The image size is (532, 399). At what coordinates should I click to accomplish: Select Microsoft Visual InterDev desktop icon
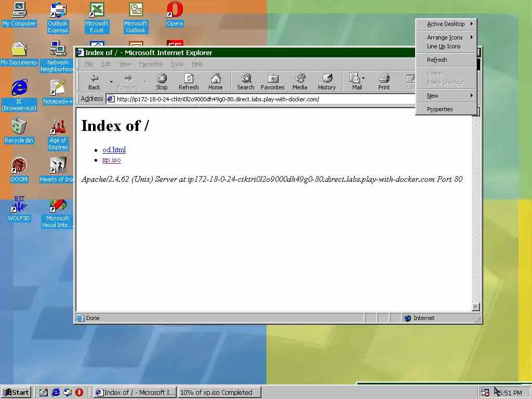point(57,212)
